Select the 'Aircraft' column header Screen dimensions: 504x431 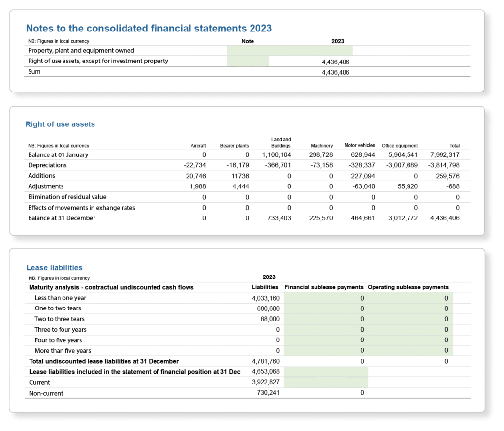coord(198,146)
